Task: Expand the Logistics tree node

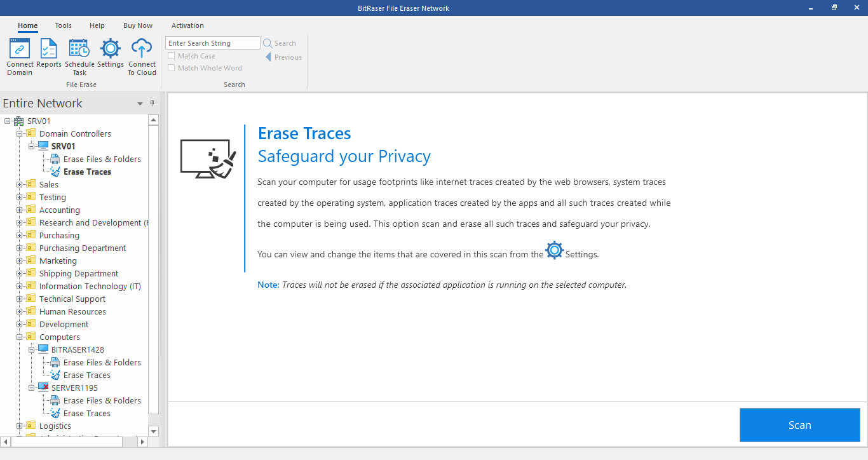Action: [x=19, y=426]
